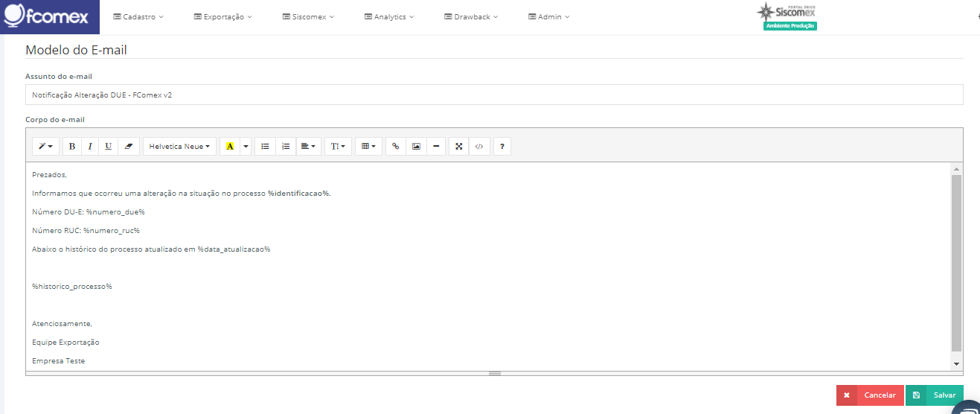Open the Cadastro menu

click(x=138, y=16)
